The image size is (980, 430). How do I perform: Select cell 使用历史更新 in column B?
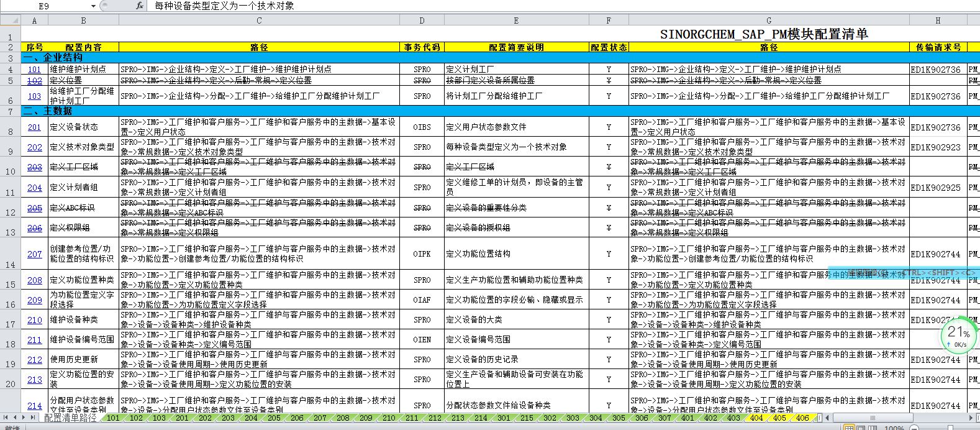coord(83,359)
